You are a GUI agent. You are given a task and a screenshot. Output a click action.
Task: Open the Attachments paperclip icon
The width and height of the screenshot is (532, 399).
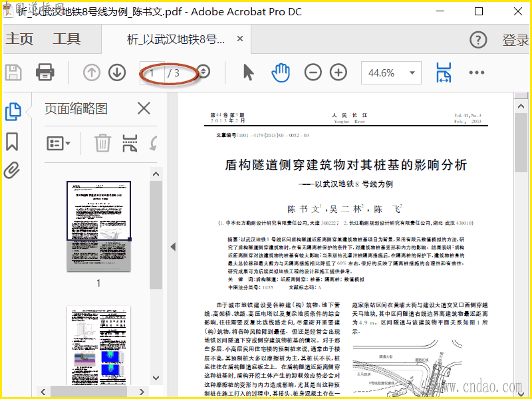pyautogui.click(x=12, y=170)
